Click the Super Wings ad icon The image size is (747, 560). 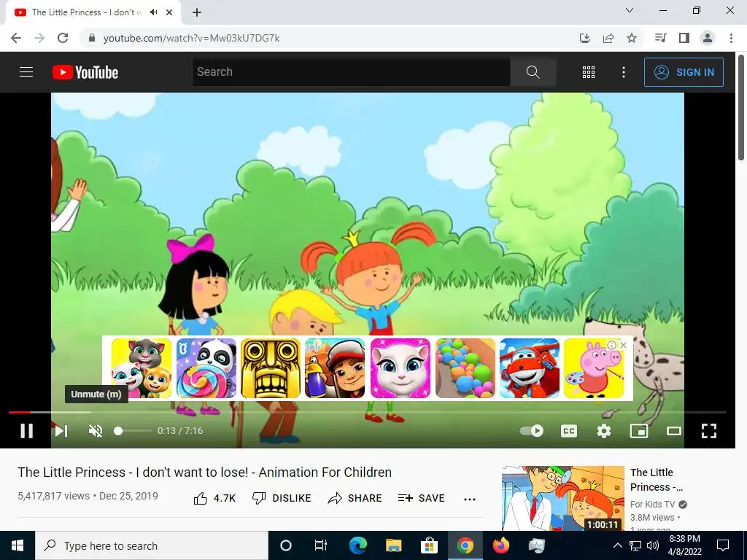[530, 368]
